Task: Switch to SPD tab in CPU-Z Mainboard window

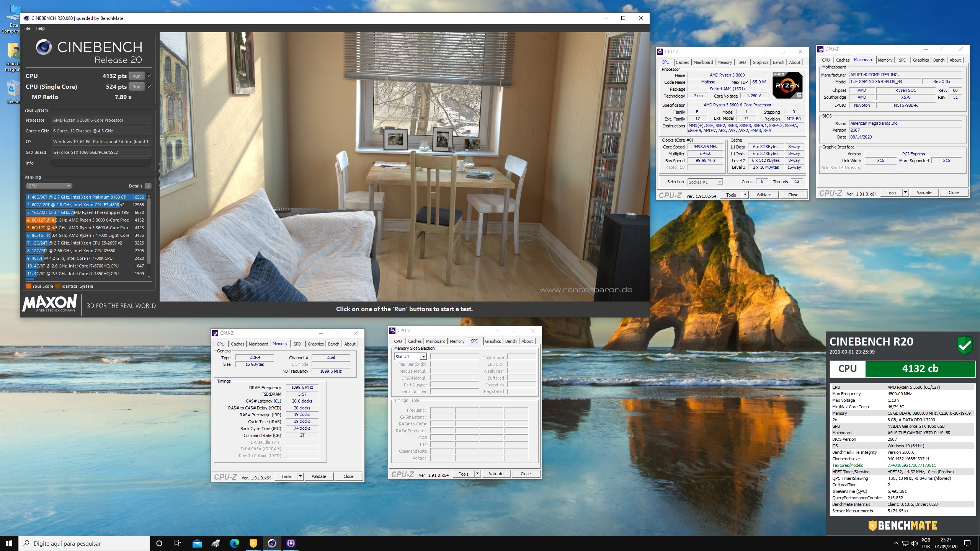Action: pos(902,60)
